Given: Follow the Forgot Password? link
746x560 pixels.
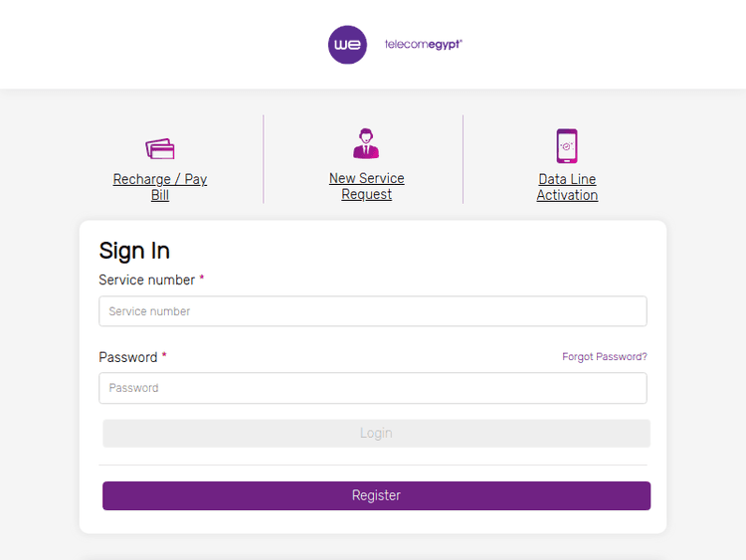Looking at the screenshot, I should 604,356.
